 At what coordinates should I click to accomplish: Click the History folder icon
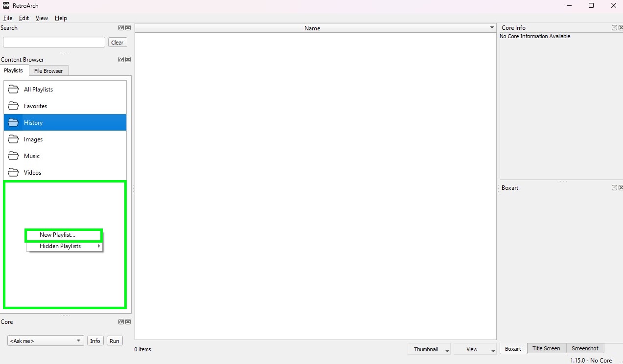tap(14, 123)
